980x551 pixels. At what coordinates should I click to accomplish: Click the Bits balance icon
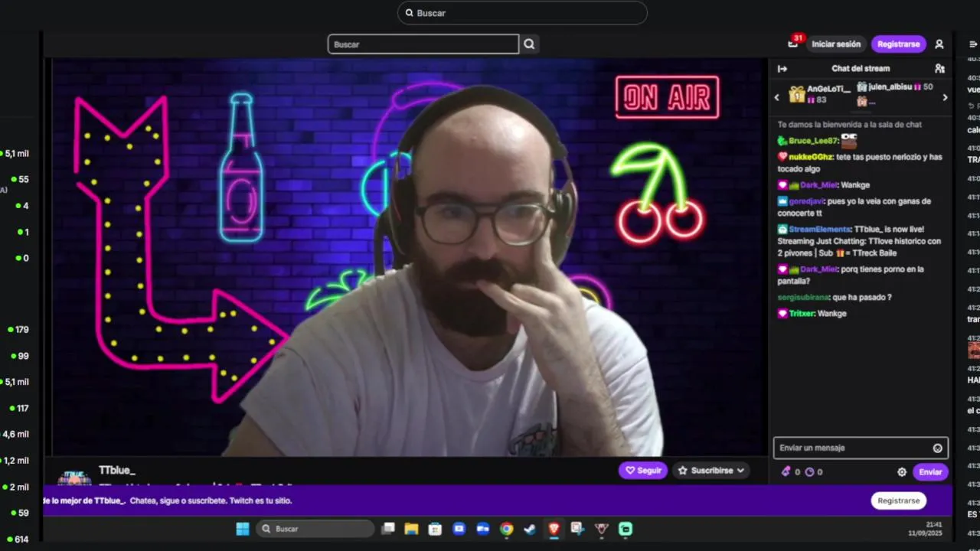point(786,472)
